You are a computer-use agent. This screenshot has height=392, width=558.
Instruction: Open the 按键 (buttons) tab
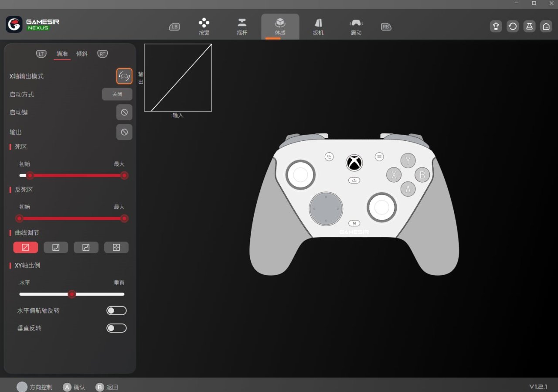pos(204,27)
